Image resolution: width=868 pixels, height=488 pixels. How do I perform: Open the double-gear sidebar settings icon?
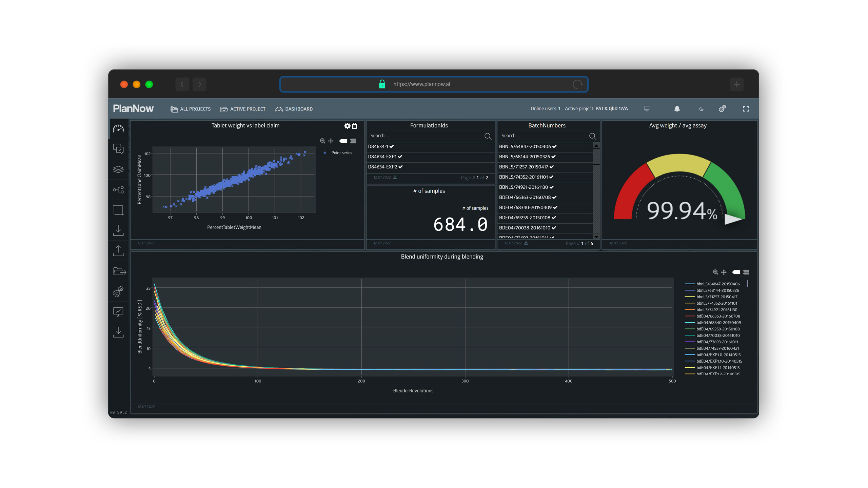pyautogui.click(x=118, y=291)
